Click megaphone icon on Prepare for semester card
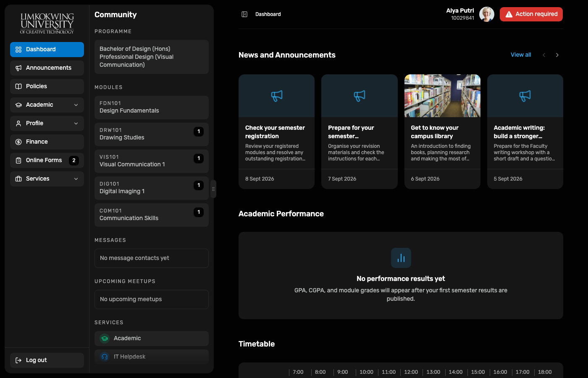The width and height of the screenshot is (588, 378). pyautogui.click(x=360, y=96)
